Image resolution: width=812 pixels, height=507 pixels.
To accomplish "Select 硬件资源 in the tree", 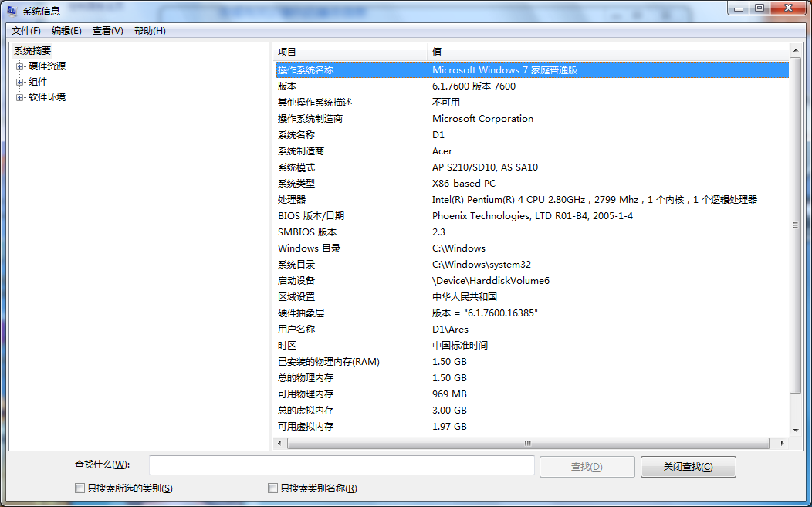I will click(x=47, y=66).
